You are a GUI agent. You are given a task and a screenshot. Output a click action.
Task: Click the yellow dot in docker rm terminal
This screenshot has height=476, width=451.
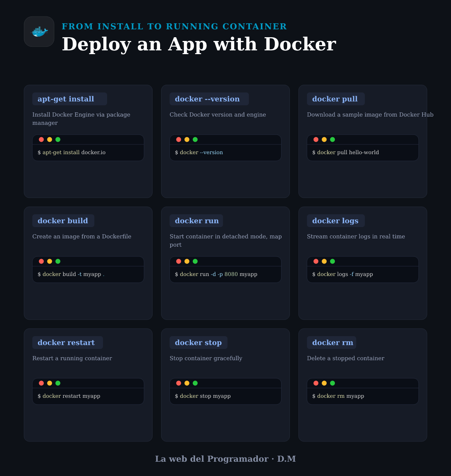(x=324, y=383)
